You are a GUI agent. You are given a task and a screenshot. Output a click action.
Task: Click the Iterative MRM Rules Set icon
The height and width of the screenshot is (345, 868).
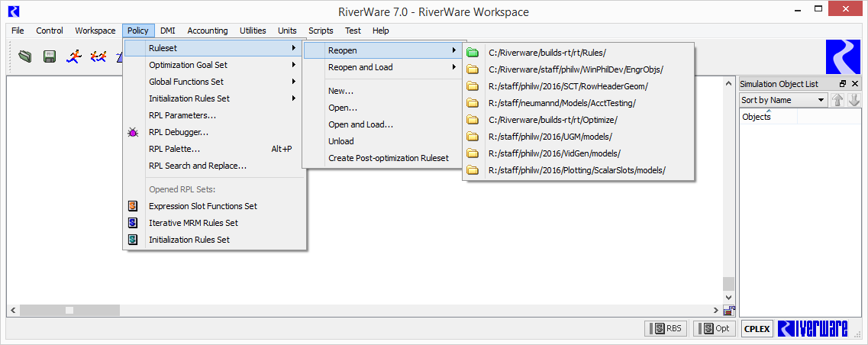133,223
